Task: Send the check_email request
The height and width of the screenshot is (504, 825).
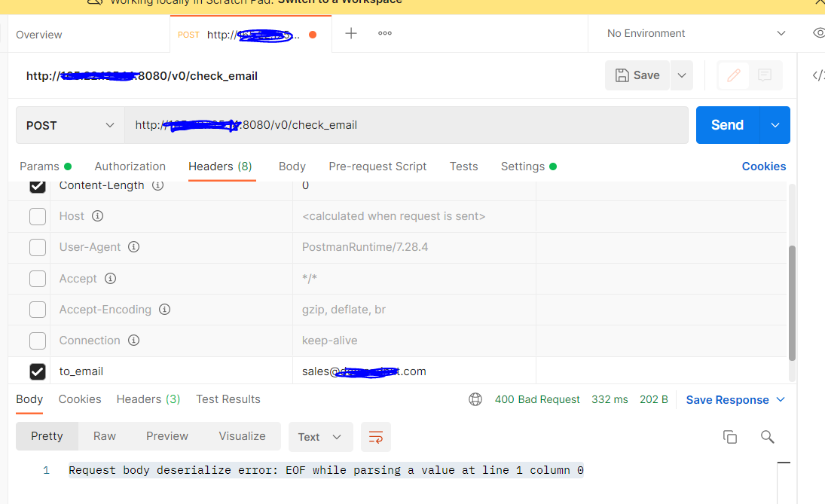Action: [726, 125]
